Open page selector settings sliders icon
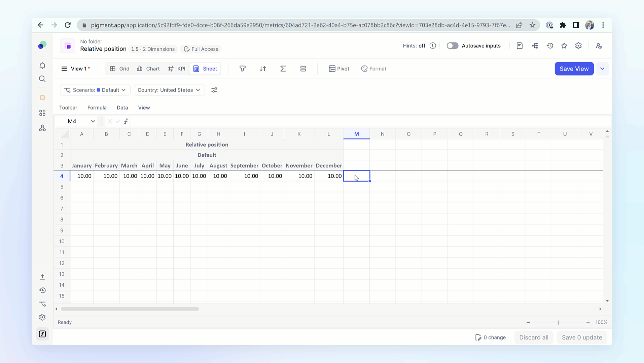 [214, 90]
